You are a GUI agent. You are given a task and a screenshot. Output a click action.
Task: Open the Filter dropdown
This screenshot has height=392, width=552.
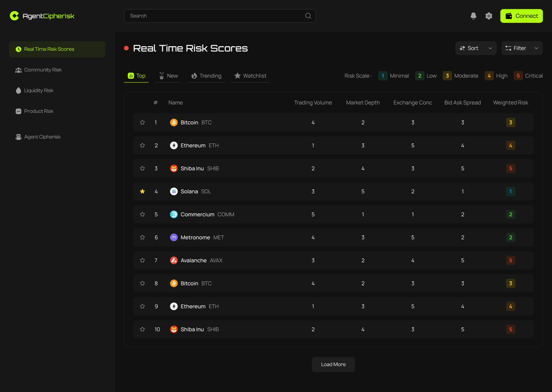(522, 48)
